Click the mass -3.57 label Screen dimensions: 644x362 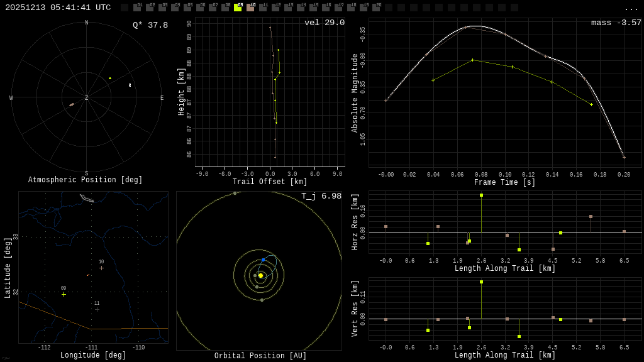coord(616,23)
